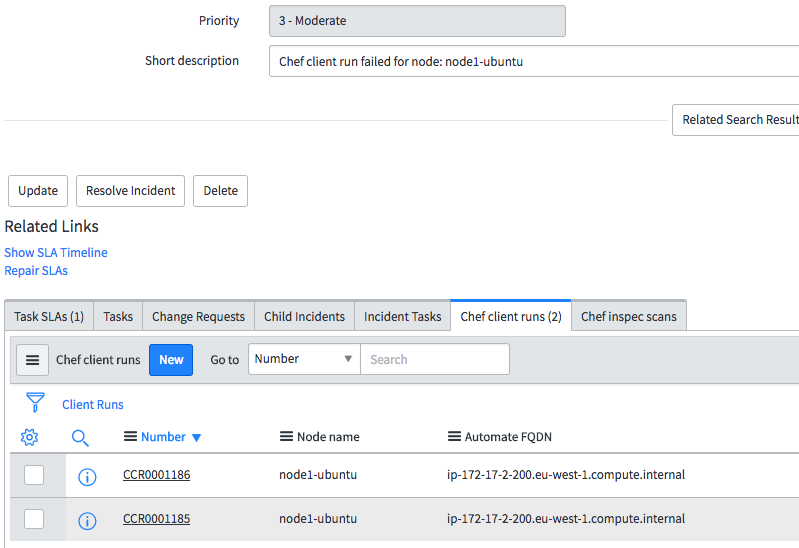Viewport: 799px width, 548px height.
Task: Preview record CCR0001185 with info icon
Action: 87,521
